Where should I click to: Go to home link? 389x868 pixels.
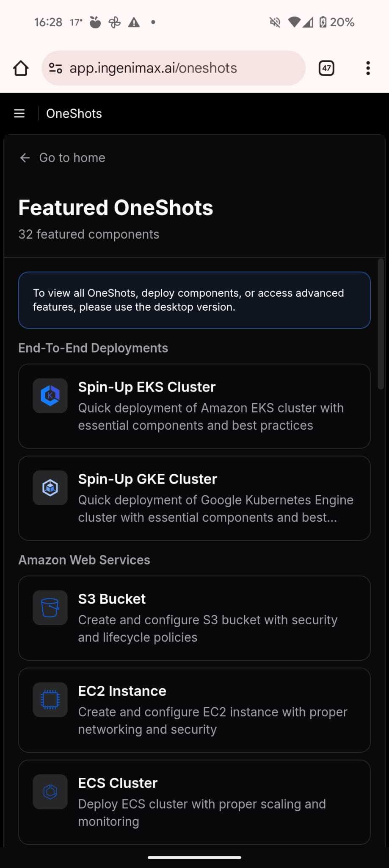point(72,158)
